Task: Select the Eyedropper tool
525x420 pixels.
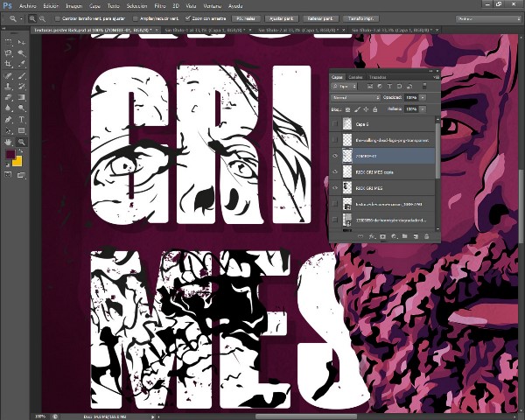Action: pos(21,64)
